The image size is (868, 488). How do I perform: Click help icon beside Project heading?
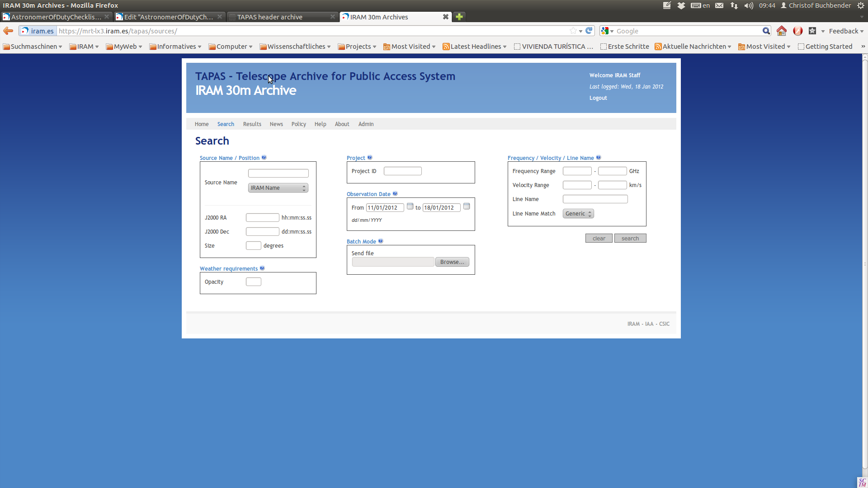(370, 158)
